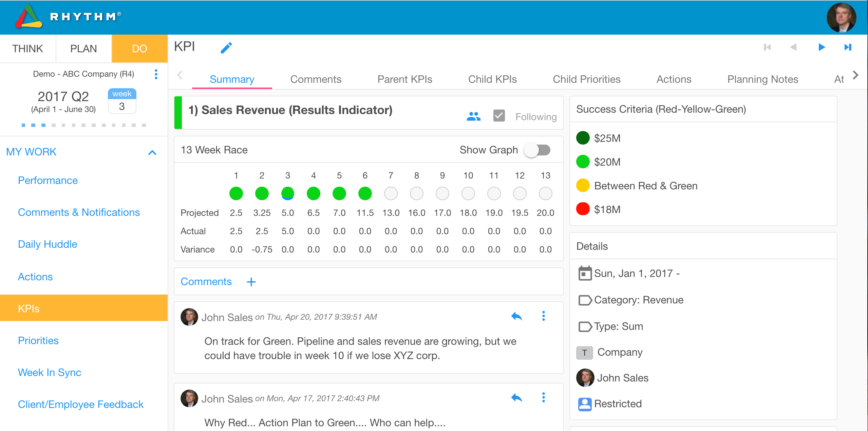Toggle the Following checkbox
Screen dimensions: 868x431
pyautogui.click(x=499, y=116)
